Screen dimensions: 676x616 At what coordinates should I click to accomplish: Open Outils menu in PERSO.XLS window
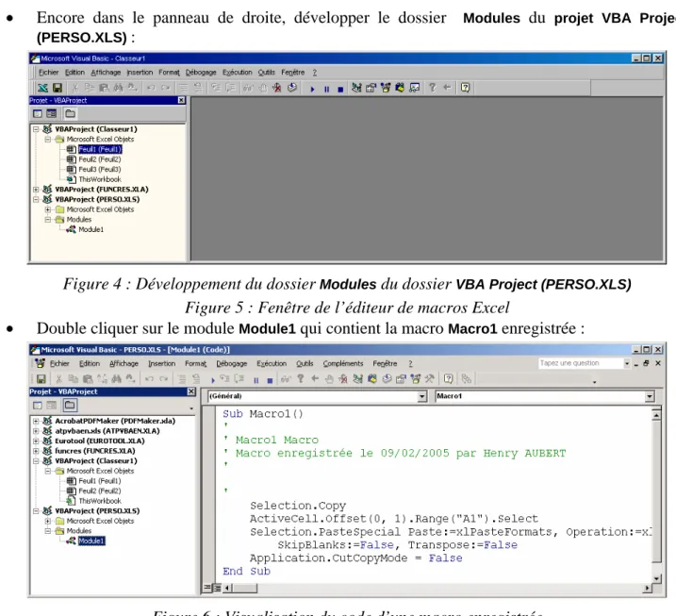(305, 363)
